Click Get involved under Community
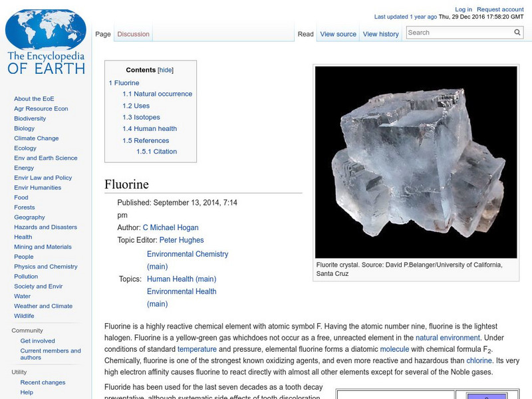Image resolution: width=532 pixels, height=399 pixels. (x=37, y=340)
